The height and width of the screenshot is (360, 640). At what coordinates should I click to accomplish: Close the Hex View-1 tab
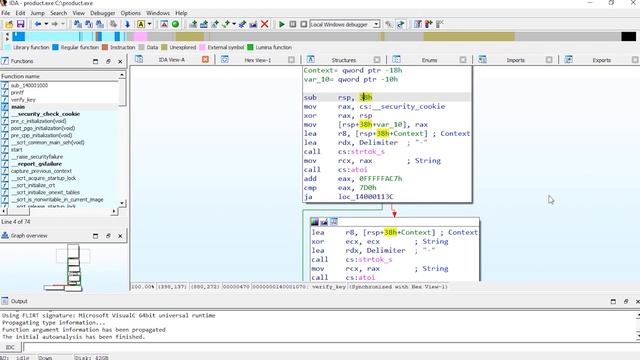coord(291,60)
